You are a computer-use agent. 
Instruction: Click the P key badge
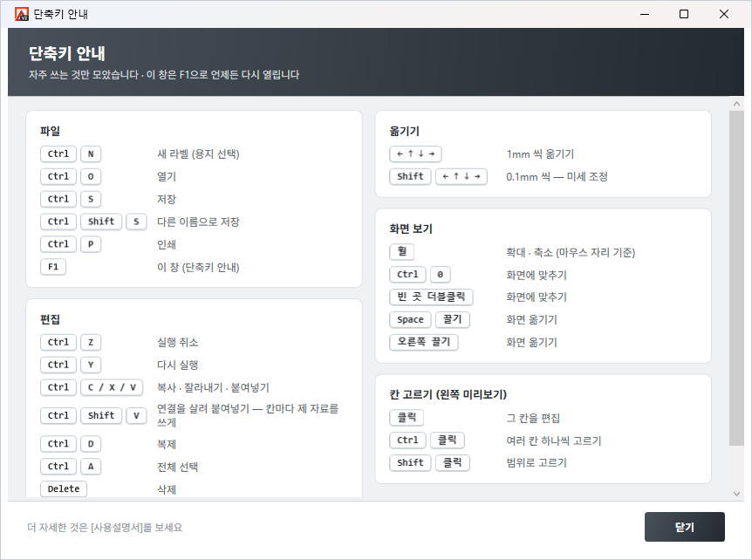tap(91, 244)
